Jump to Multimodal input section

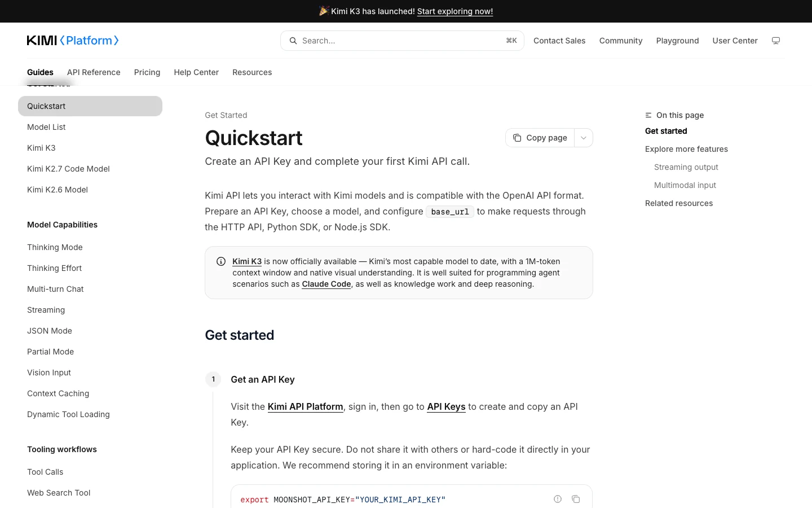click(685, 185)
